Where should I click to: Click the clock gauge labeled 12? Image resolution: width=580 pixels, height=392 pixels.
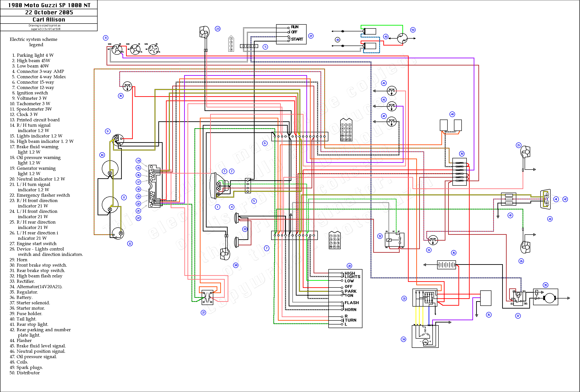118,233
